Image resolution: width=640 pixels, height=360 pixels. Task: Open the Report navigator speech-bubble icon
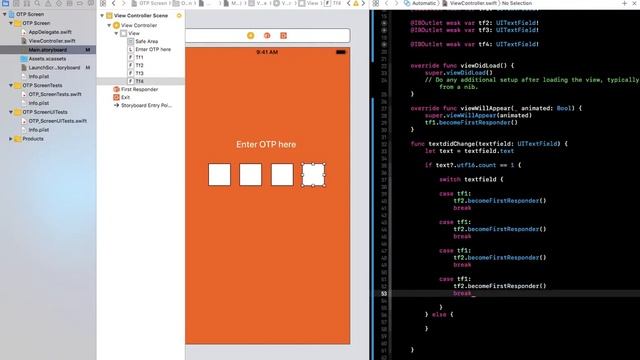click(91, 3)
